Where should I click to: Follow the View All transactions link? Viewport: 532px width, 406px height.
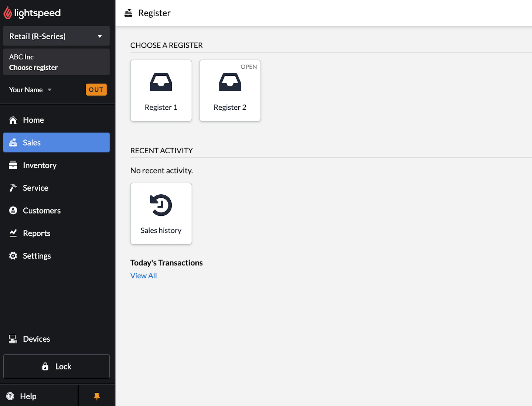tap(143, 276)
